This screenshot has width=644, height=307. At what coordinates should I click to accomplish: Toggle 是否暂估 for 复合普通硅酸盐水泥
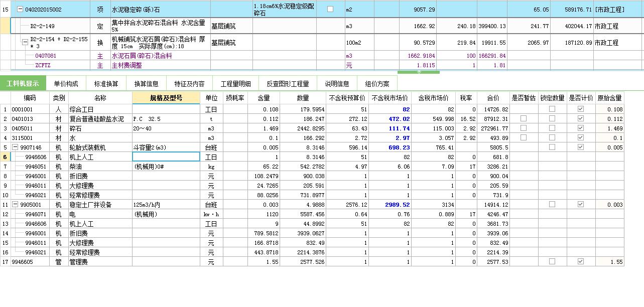(x=524, y=119)
